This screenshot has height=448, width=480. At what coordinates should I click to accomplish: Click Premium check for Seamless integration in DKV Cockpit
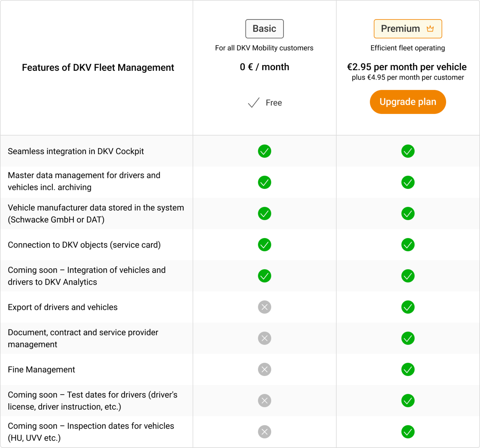point(408,151)
